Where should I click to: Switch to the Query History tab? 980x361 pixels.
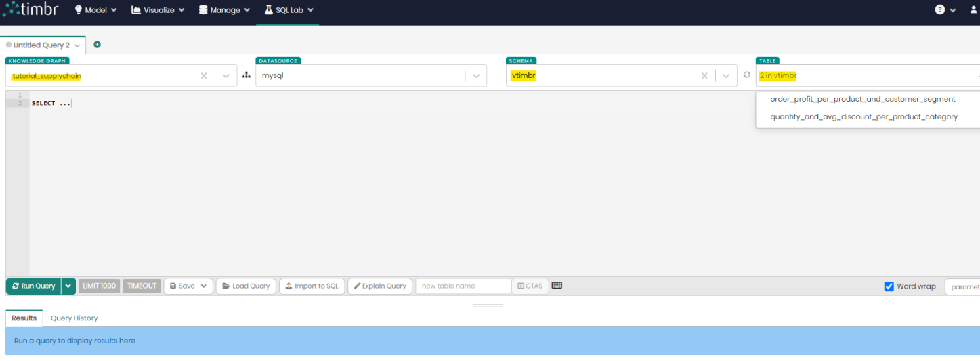coord(74,318)
